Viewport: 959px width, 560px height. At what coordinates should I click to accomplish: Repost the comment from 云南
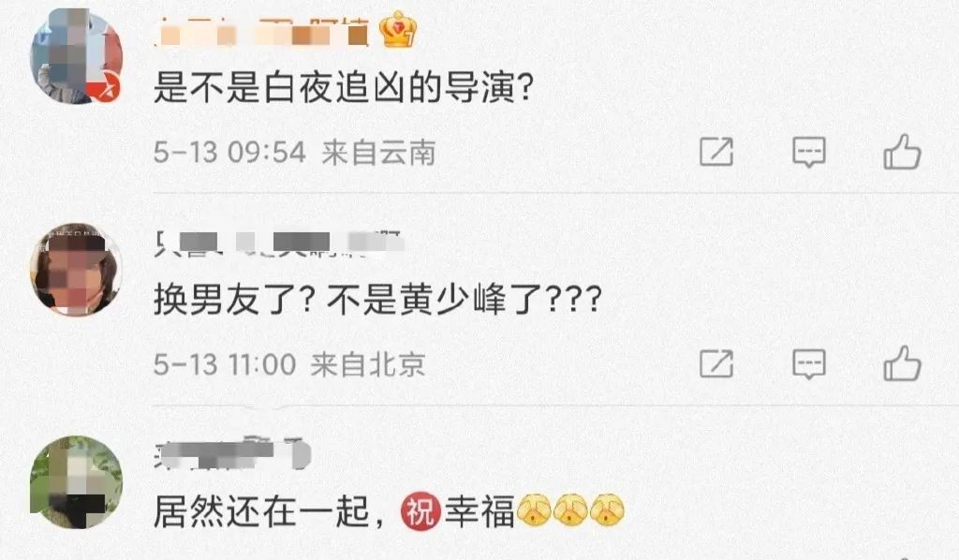tap(716, 152)
